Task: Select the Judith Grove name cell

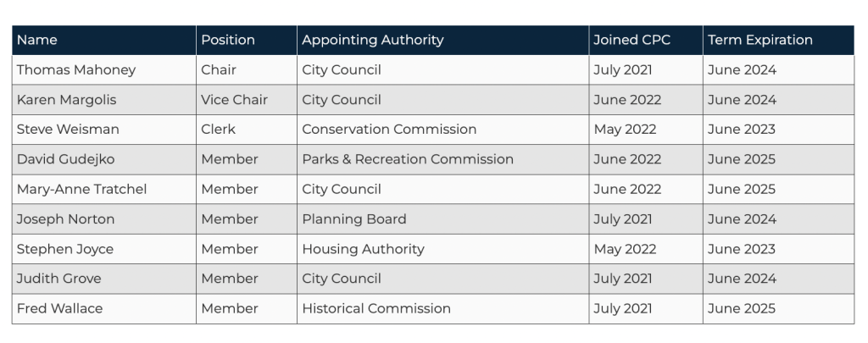Action: (x=58, y=279)
